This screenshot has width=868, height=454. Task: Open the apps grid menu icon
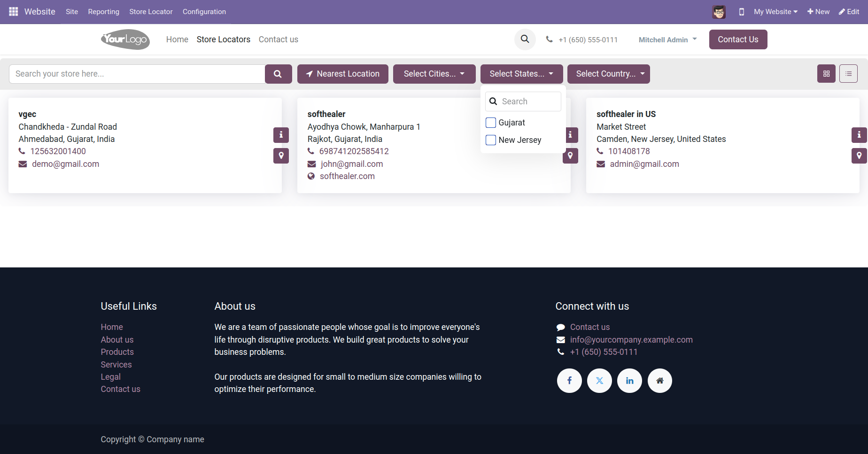tap(14, 11)
